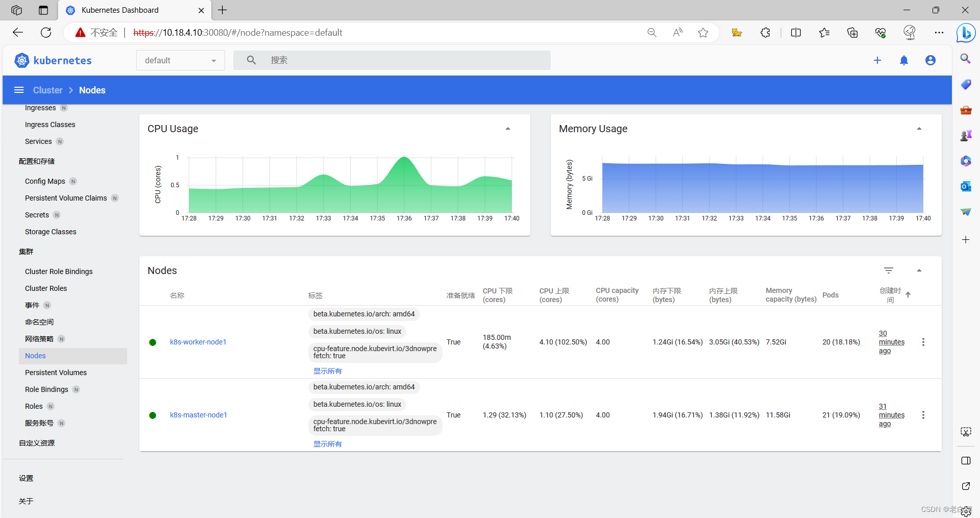Open the default namespace dropdown
Image resolution: width=980 pixels, height=518 pixels.
click(x=181, y=60)
